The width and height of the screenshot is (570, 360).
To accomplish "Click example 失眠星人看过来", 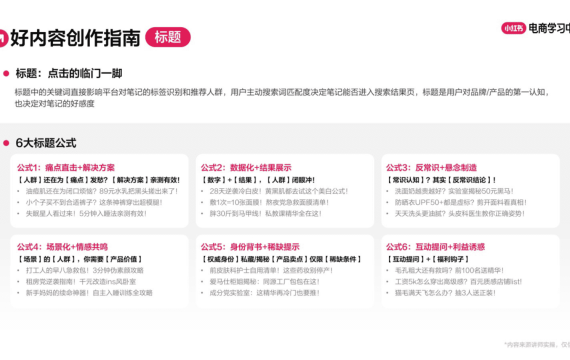I will coord(86,214).
